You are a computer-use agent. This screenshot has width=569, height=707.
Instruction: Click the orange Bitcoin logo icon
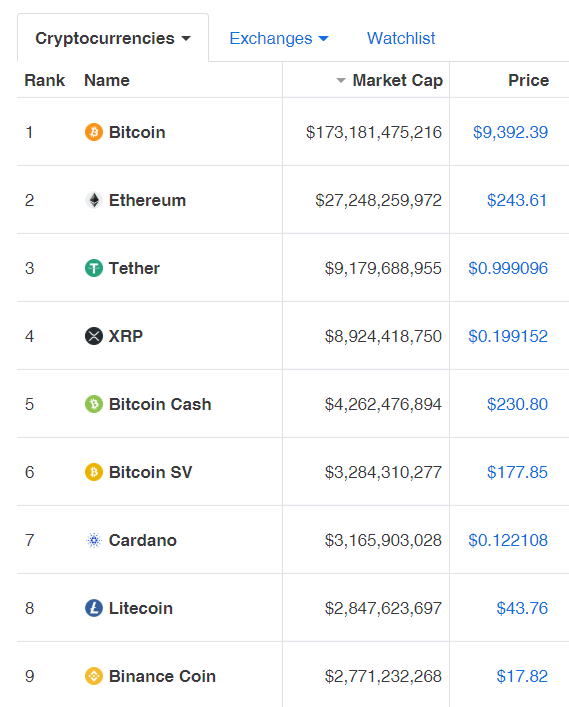(x=94, y=132)
